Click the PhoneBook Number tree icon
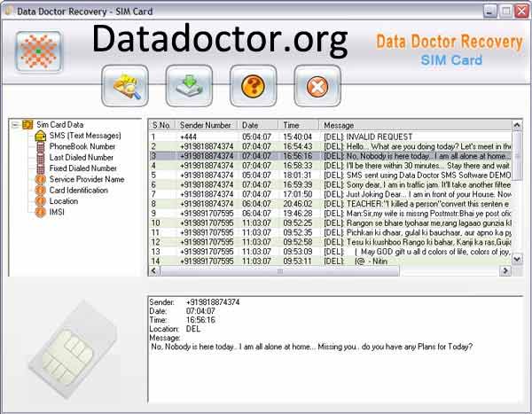The image size is (532, 414). (41, 147)
